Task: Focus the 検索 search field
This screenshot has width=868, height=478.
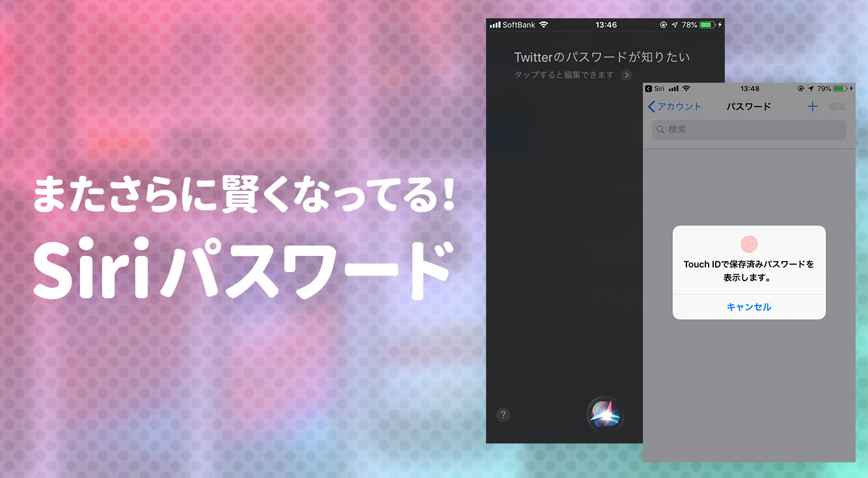Action: [x=749, y=130]
